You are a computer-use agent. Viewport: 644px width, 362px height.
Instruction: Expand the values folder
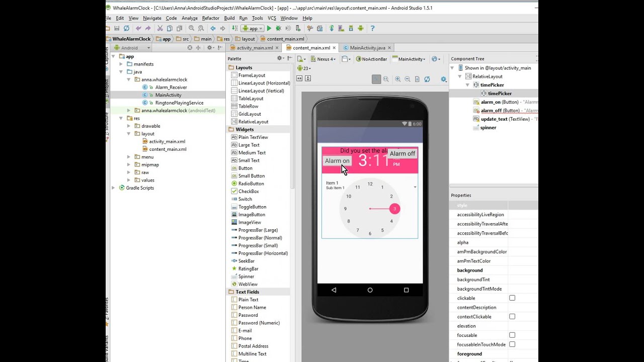(x=129, y=180)
